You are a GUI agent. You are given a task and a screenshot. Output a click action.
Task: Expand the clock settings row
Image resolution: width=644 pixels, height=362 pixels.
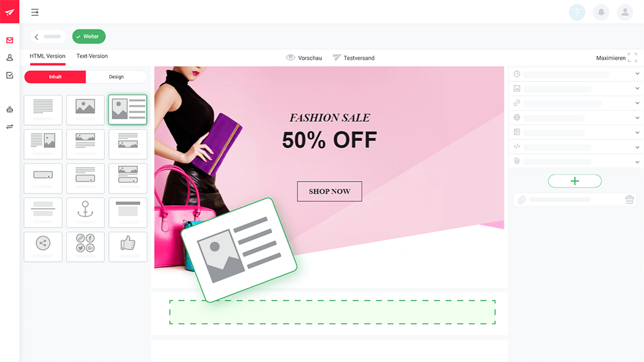575,74
